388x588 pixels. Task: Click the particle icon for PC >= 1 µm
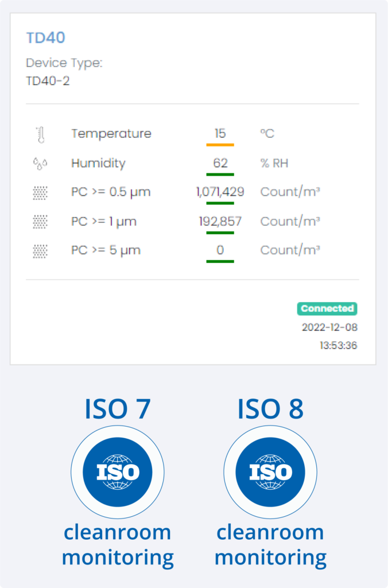(40, 222)
